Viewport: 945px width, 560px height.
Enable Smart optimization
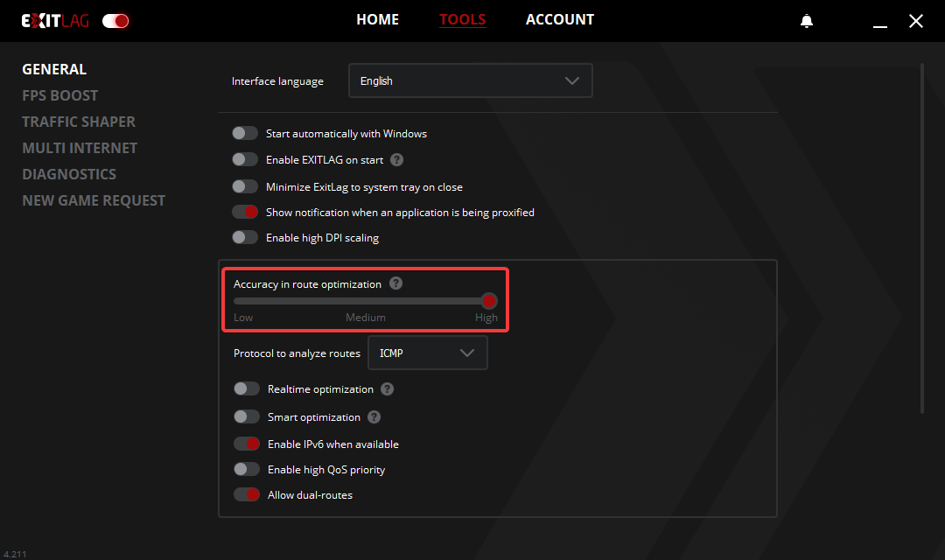247,416
